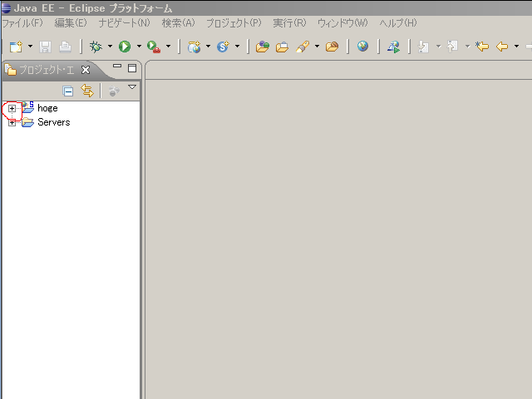This screenshot has height=399, width=532.
Task: Open dropdown beside New Web Project icon
Action: [208, 47]
